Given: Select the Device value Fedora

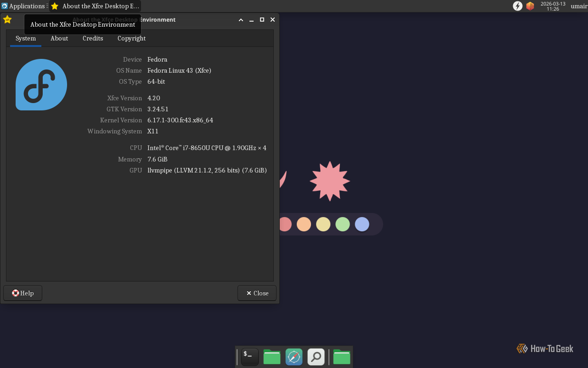Looking at the screenshot, I should coord(157,59).
